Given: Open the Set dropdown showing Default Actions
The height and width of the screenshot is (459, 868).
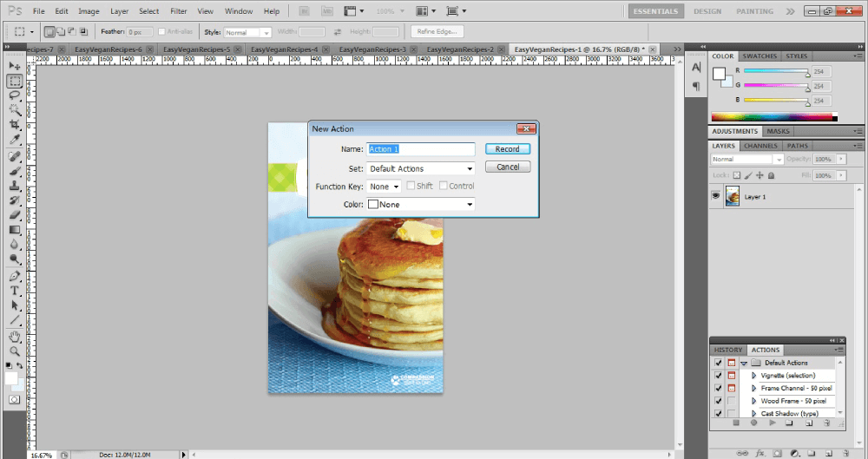Looking at the screenshot, I should point(421,168).
